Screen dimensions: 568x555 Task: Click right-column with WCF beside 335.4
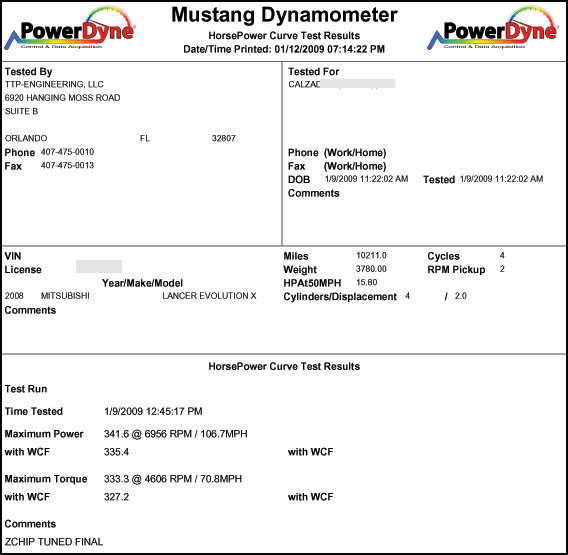(310, 452)
